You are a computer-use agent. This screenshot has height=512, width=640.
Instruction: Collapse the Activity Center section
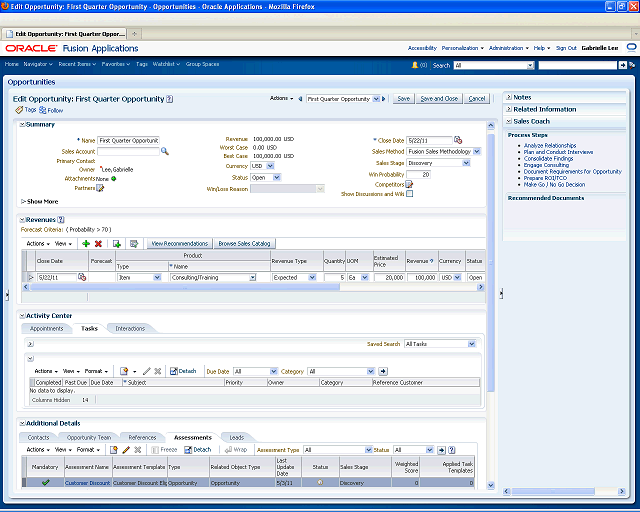click(x=22, y=316)
